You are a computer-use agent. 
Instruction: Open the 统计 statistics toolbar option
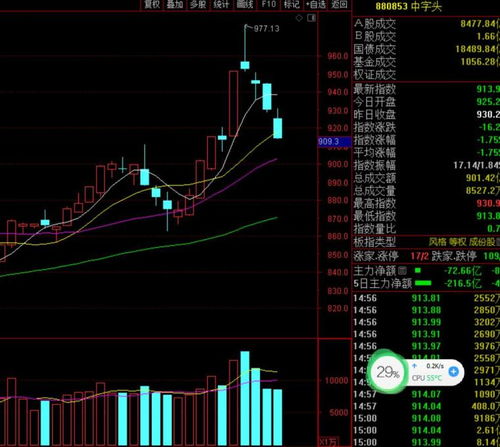tap(222, 4)
